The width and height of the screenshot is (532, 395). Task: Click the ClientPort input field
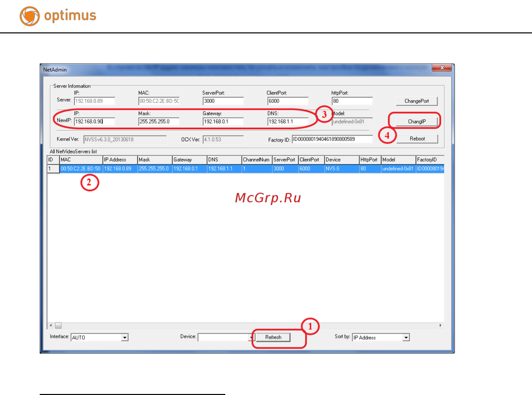click(288, 101)
